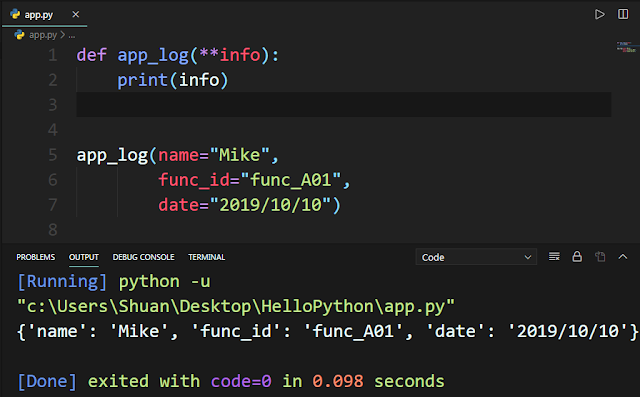This screenshot has height=397, width=640.
Task: Click the code minimap preview
Action: (626, 47)
